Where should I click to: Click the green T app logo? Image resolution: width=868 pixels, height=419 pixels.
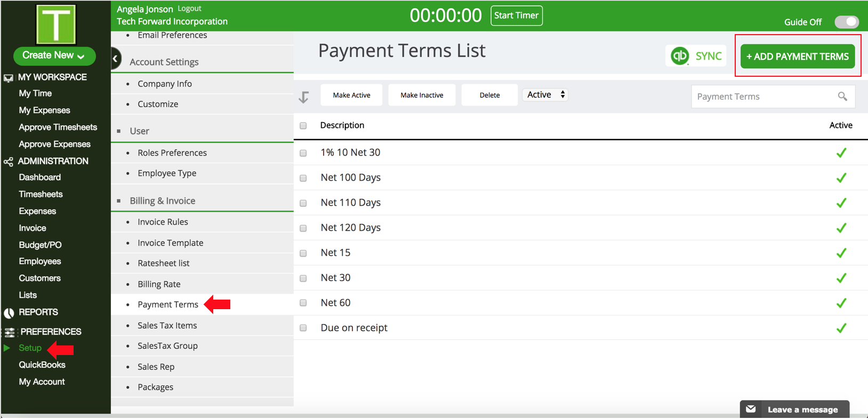(55, 25)
